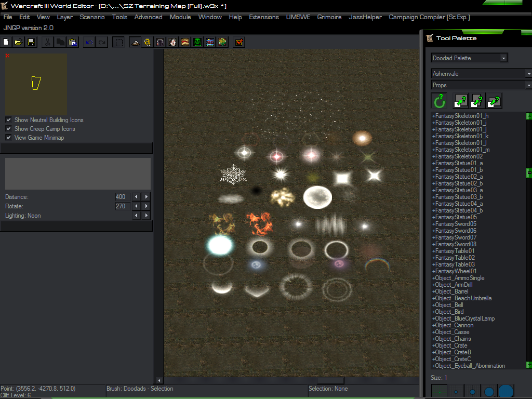Decrease Distance with the left arrow
Screen dimensions: 532x399
pos(137,197)
